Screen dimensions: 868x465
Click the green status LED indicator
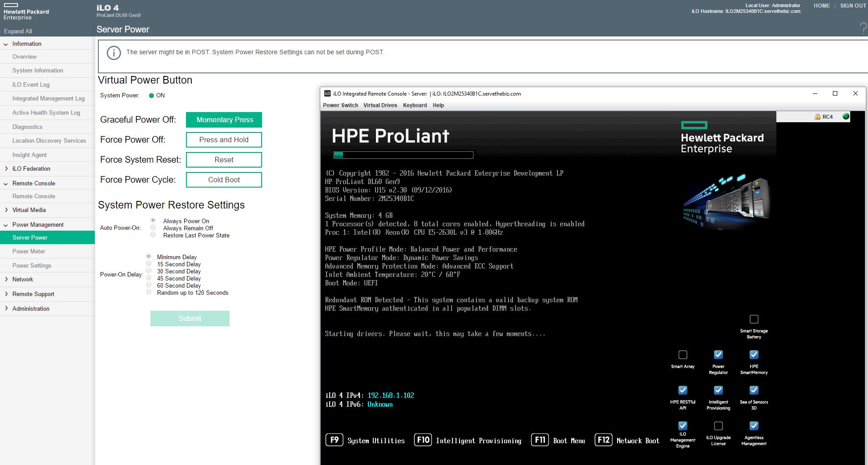pos(846,116)
